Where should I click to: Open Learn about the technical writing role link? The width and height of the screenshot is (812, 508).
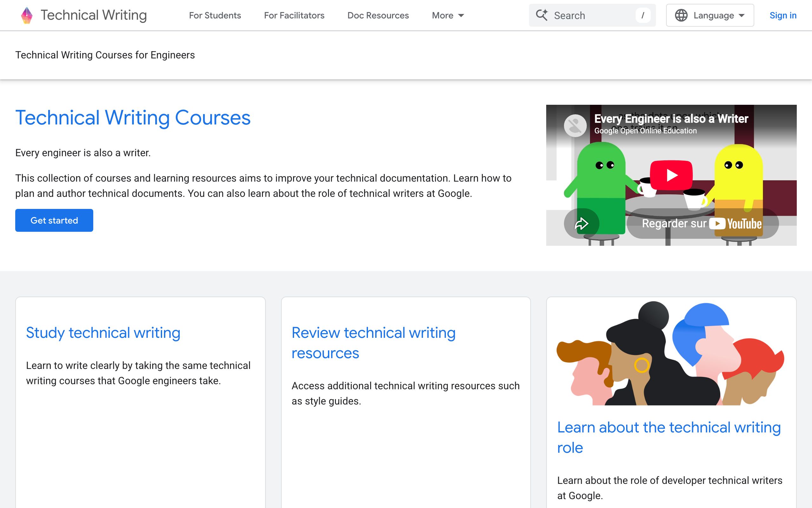[x=669, y=438]
